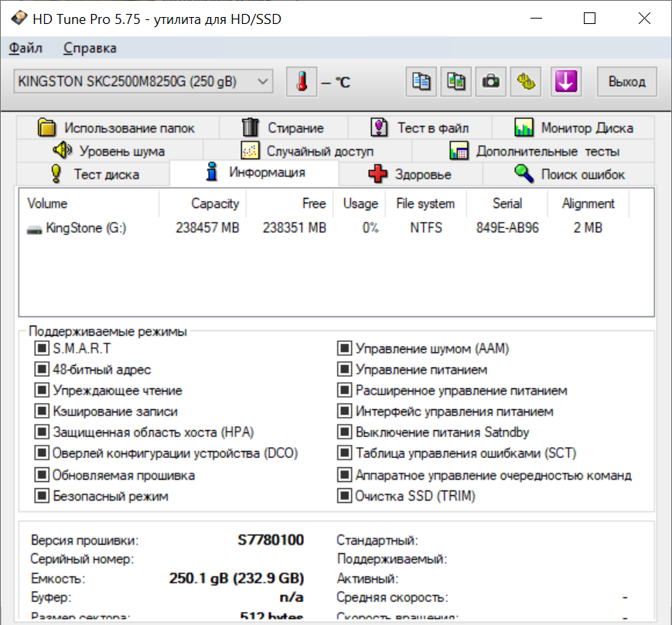This screenshot has width=672, height=625.
Task: Toggle the Кэширование записи checkbox
Action: [x=41, y=412]
